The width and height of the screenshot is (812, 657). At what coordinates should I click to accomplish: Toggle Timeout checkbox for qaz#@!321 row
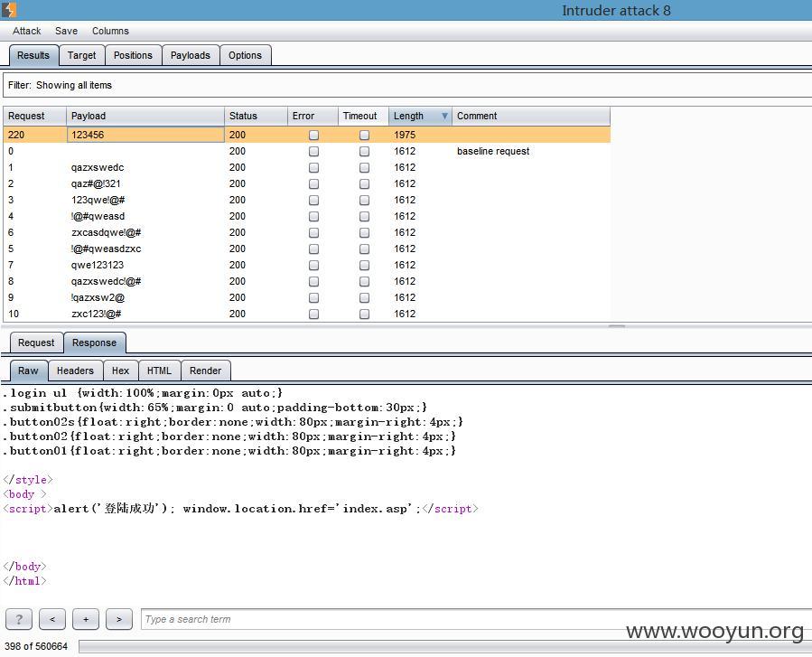click(x=365, y=184)
